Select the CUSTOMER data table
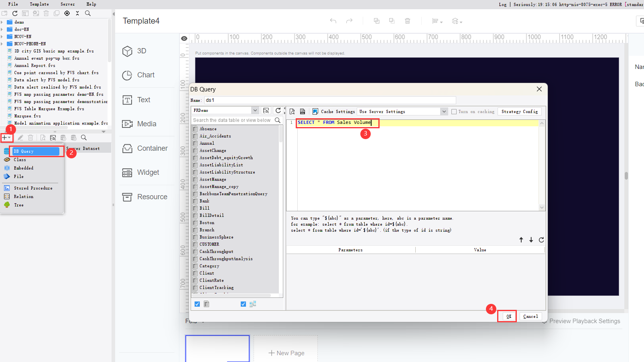 [209, 244]
